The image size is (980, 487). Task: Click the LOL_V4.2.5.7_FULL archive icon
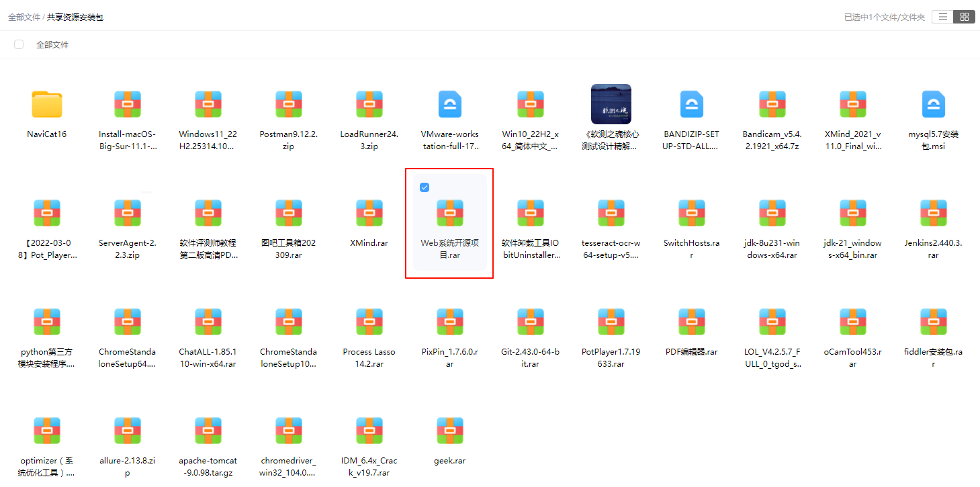click(x=772, y=322)
